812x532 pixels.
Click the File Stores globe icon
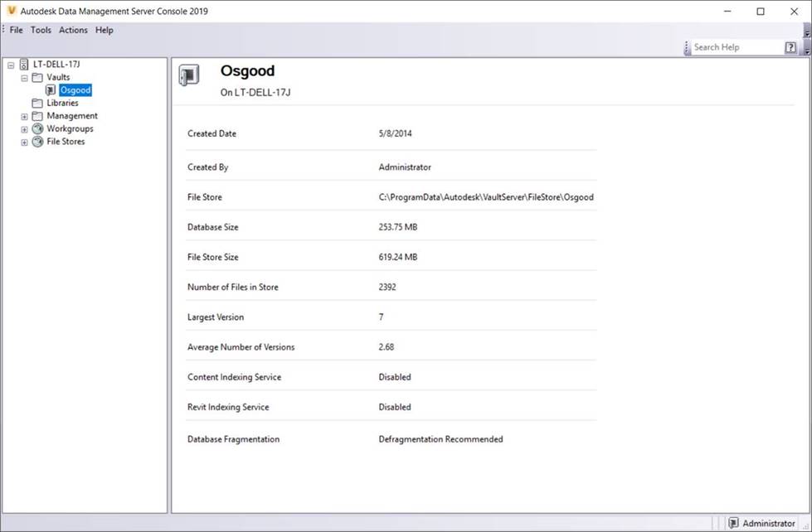click(x=37, y=142)
